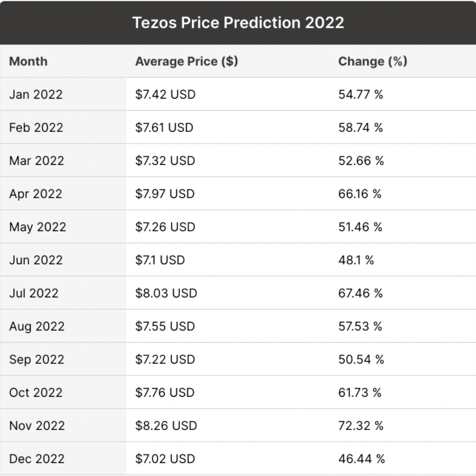Click the 72.32 % change value

click(361, 426)
